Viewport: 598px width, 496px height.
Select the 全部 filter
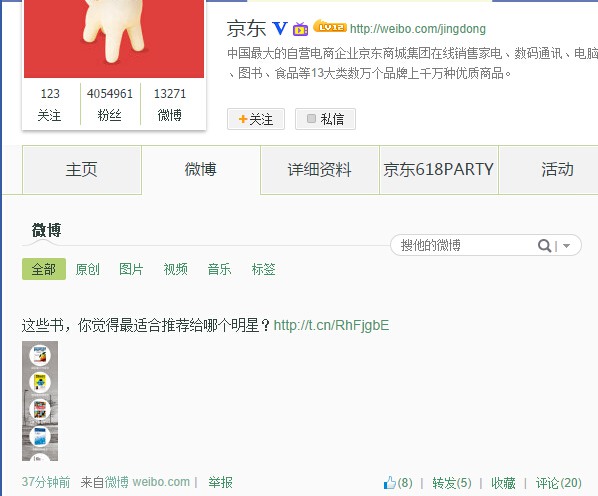pos(44,269)
